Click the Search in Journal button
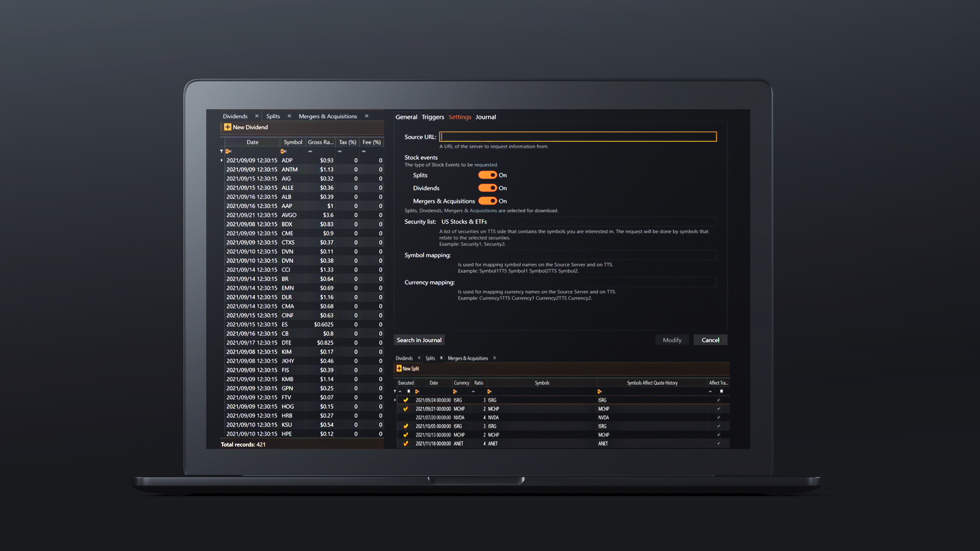This screenshot has width=980, height=551. click(419, 340)
